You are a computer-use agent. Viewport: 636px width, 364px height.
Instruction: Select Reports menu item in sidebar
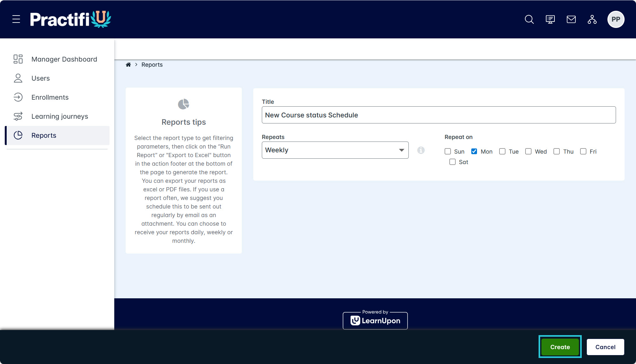tap(57, 136)
